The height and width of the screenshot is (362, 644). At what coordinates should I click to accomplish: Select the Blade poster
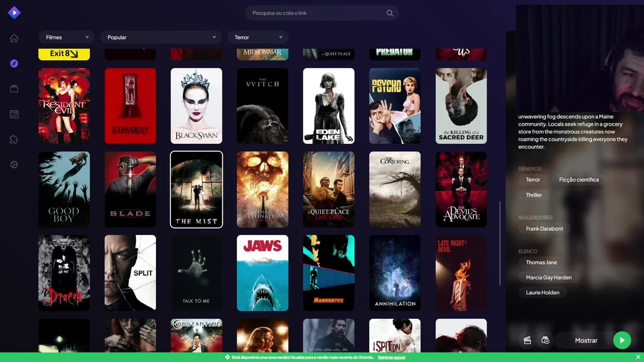pos(130,190)
